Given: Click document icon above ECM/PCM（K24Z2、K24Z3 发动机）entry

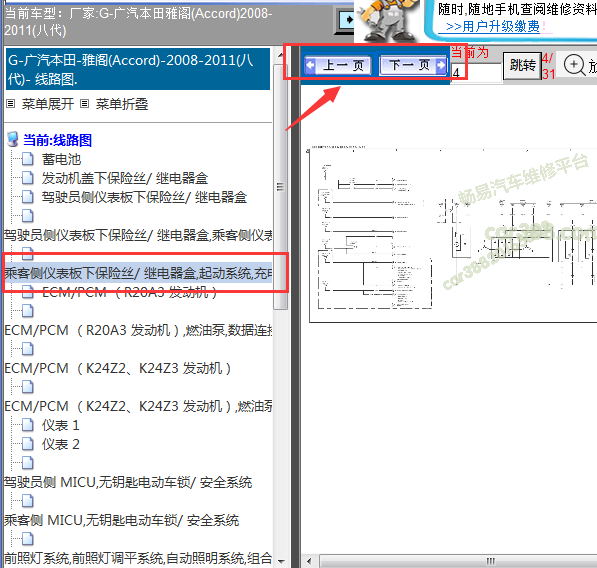Looking at the screenshot, I should pyautogui.click(x=27, y=349).
